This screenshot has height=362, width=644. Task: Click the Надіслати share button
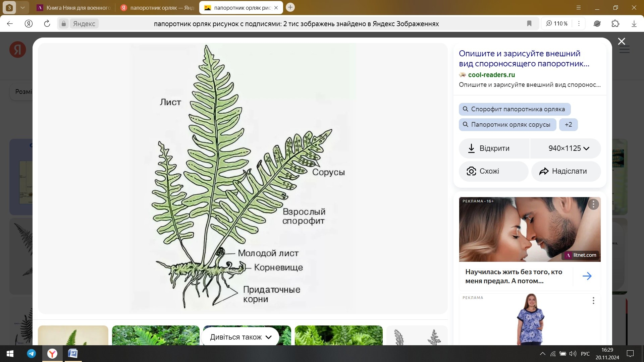(x=566, y=171)
